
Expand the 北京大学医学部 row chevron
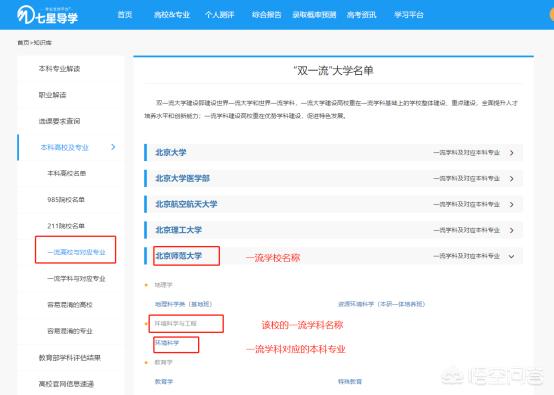tap(512, 179)
